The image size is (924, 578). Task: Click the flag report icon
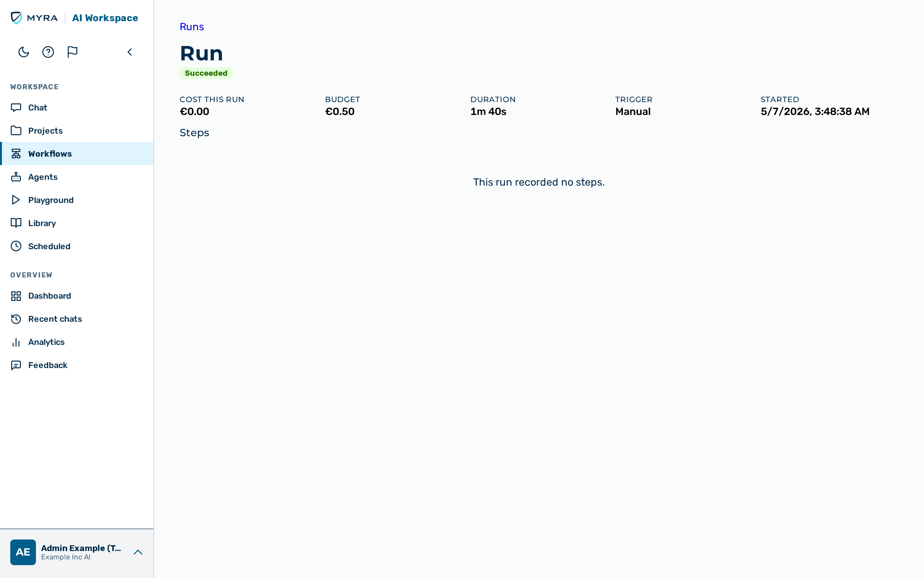(73, 52)
